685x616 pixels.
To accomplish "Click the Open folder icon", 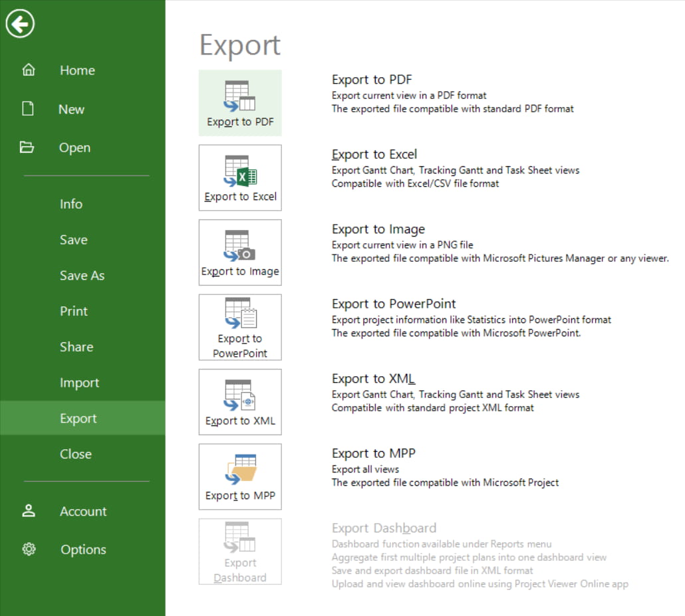I will click(x=27, y=147).
